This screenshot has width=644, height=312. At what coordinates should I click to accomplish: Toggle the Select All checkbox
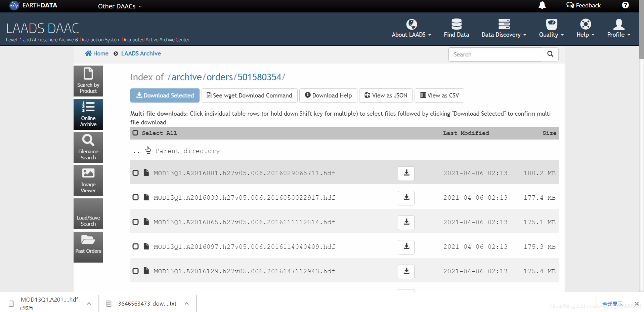[135, 133]
